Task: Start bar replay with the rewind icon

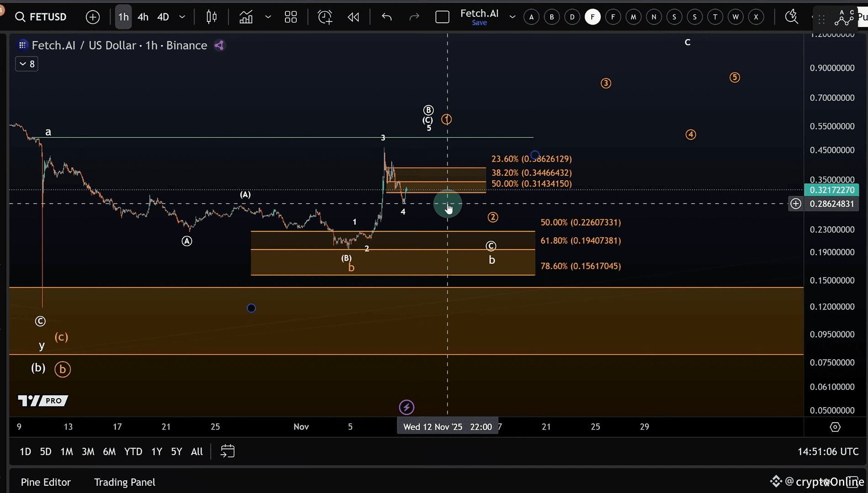Action: 353,17
